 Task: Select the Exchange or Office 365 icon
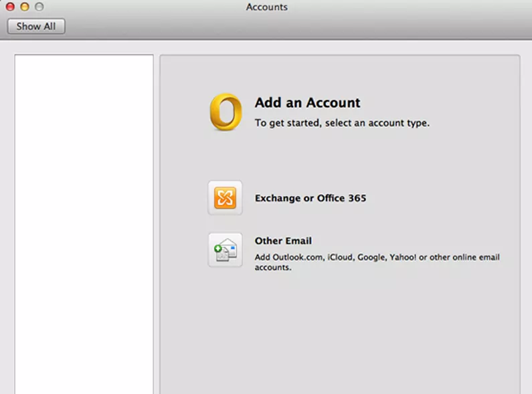225,198
